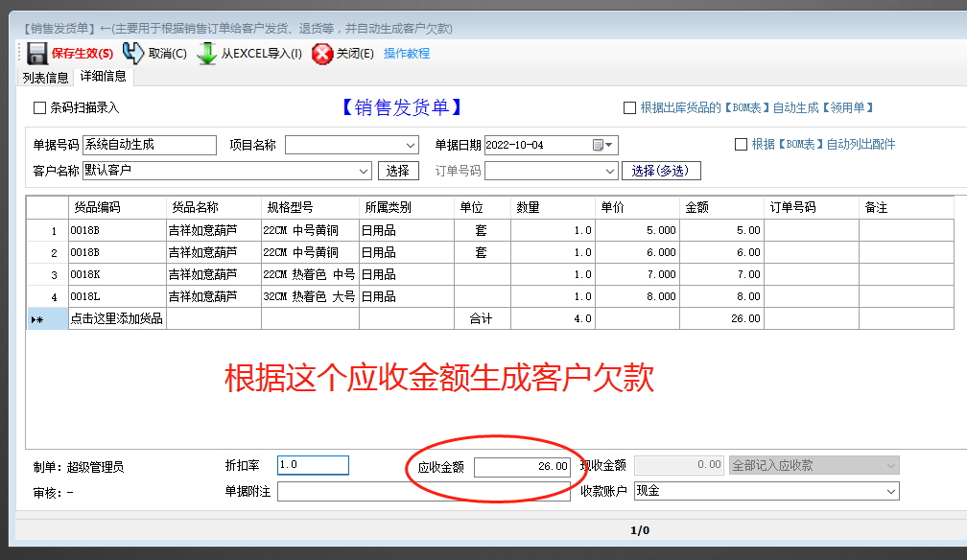Click the 选择 button beside customer name
The height and width of the screenshot is (560, 967).
point(397,170)
